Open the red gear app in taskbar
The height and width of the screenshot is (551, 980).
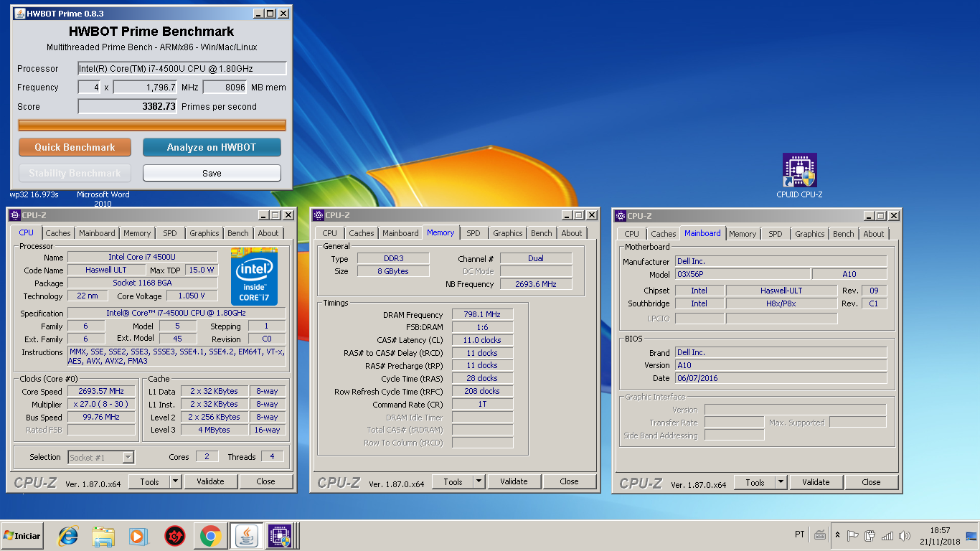click(175, 536)
